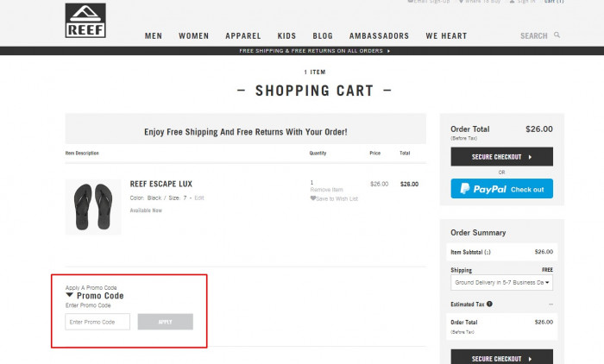Click the Remove Item link

(327, 190)
